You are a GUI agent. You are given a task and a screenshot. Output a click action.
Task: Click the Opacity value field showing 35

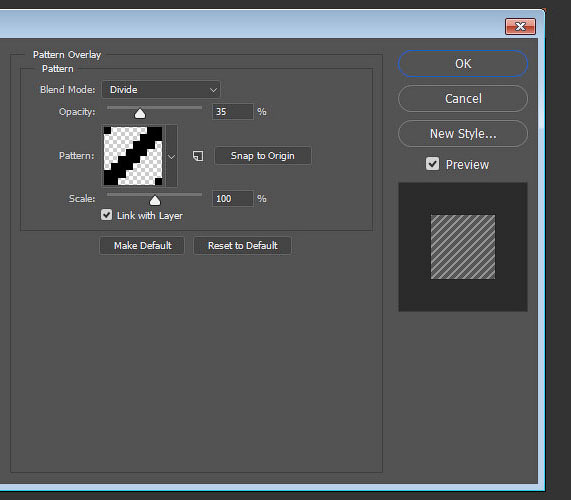pyautogui.click(x=233, y=111)
